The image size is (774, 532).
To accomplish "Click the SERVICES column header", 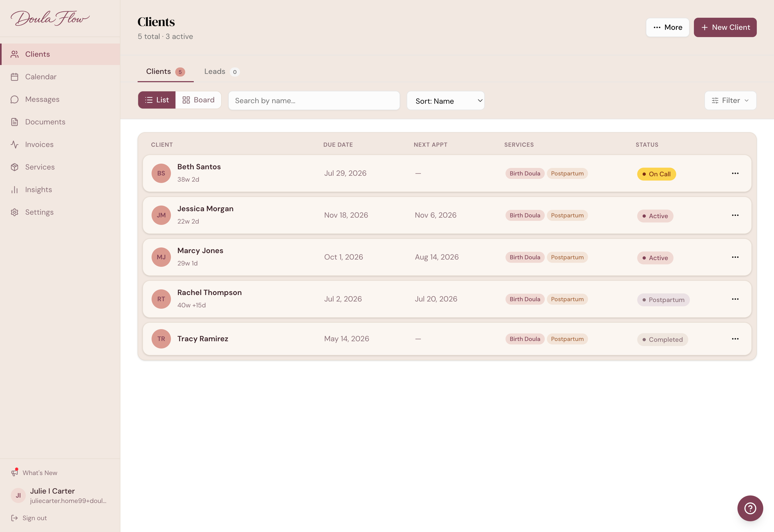I will coord(519,145).
